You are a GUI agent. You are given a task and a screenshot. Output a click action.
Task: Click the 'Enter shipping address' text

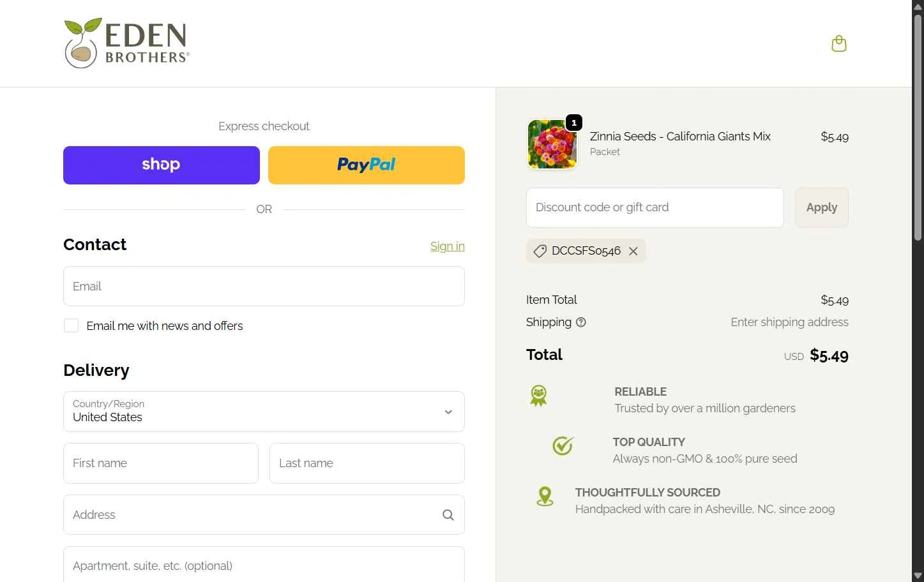point(789,322)
